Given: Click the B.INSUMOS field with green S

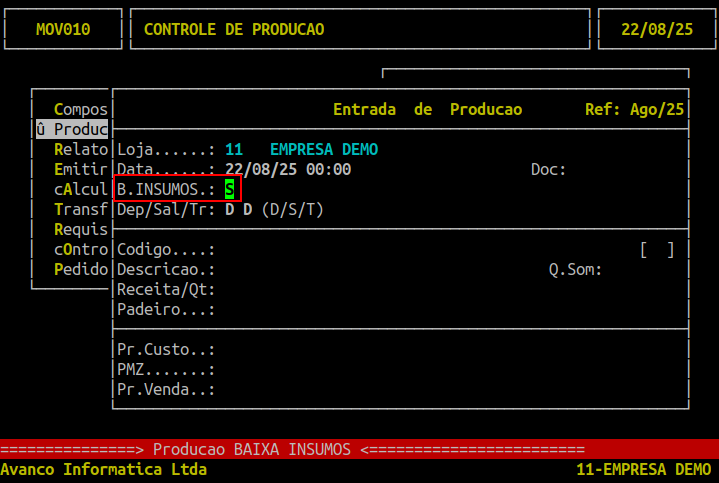Looking at the screenshot, I should click(x=229, y=189).
